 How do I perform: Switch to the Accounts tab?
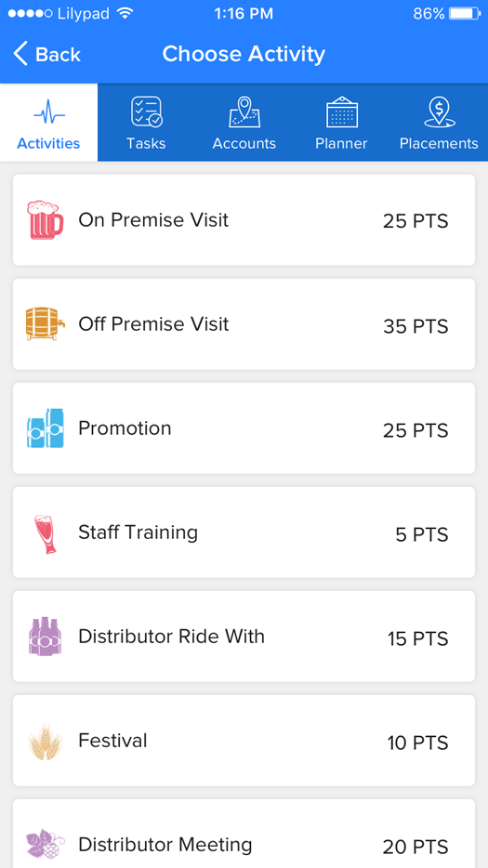pyautogui.click(x=244, y=123)
